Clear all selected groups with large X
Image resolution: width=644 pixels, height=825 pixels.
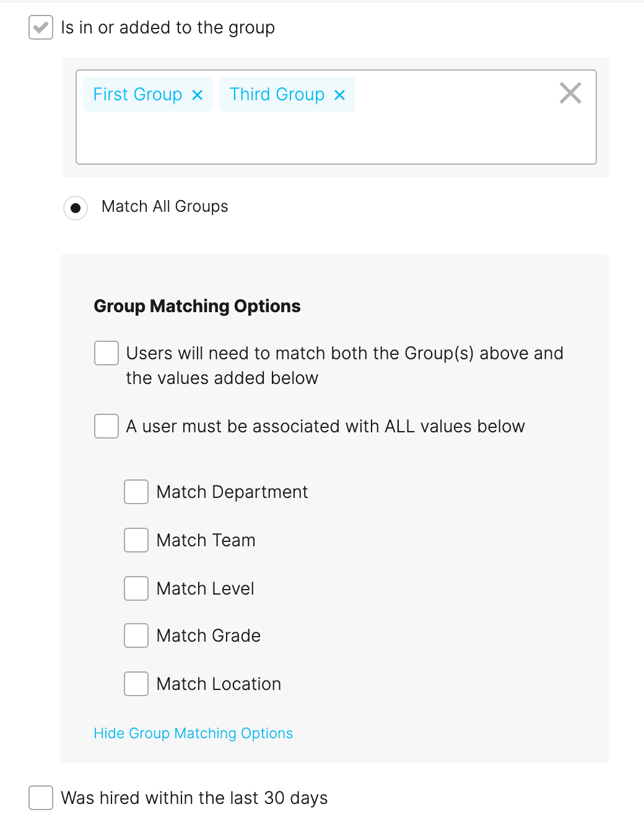click(x=570, y=94)
